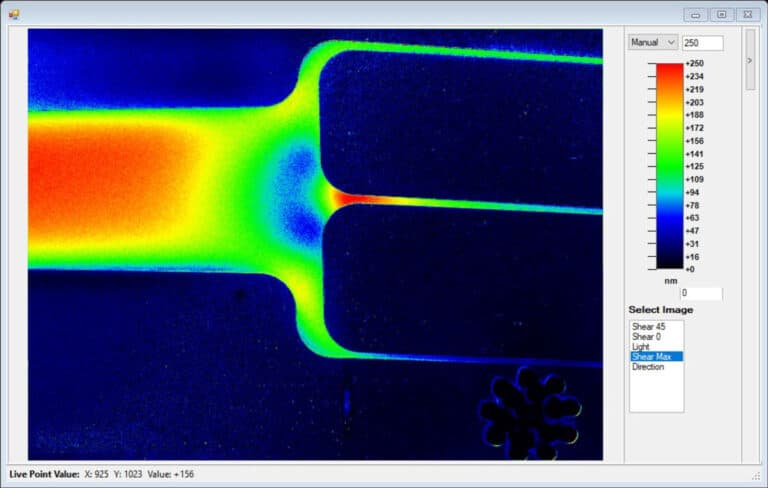
Task: Click the application icon in title bar
Action: pyautogui.click(x=14, y=14)
